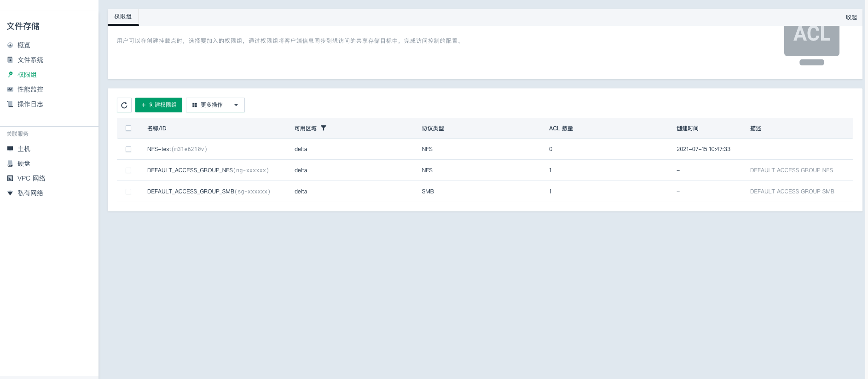This screenshot has height=379, width=868.
Task: Click the 创建权限组 button
Action: coord(159,105)
